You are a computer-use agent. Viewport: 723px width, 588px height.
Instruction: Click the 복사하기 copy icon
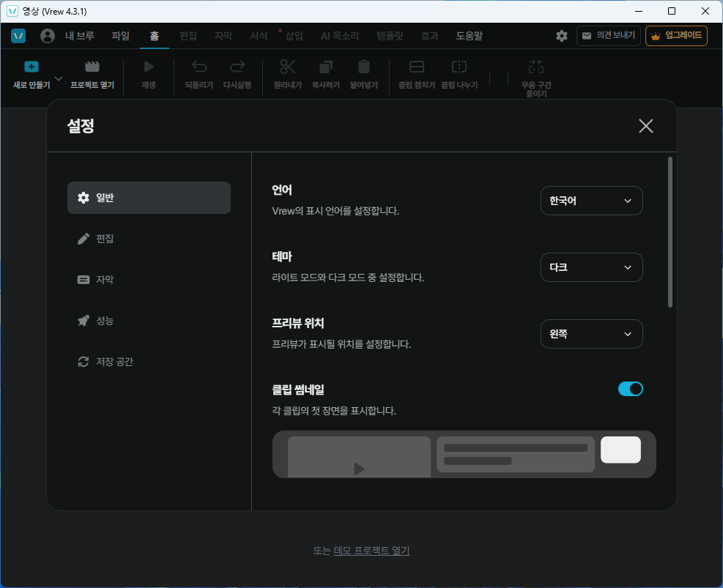(x=326, y=67)
